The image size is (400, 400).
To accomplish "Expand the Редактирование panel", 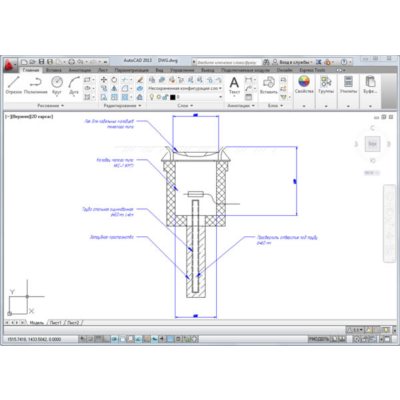I will (x=122, y=106).
